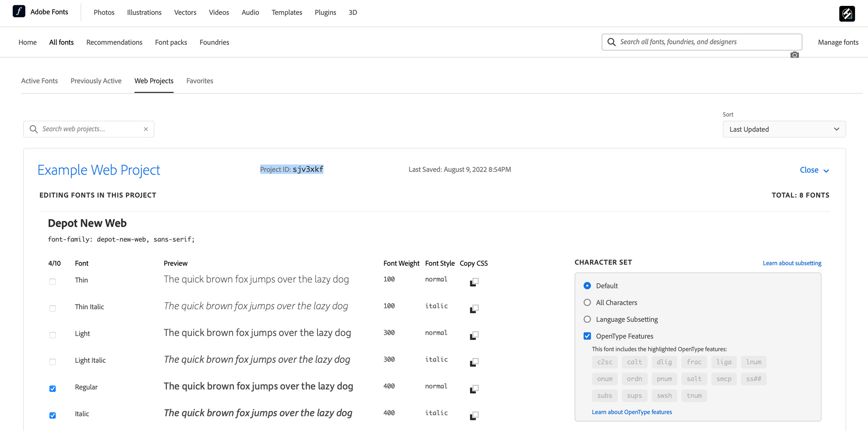The width and height of the screenshot is (868, 431).
Task: Click the liga OpenType feature tag
Action: click(724, 362)
